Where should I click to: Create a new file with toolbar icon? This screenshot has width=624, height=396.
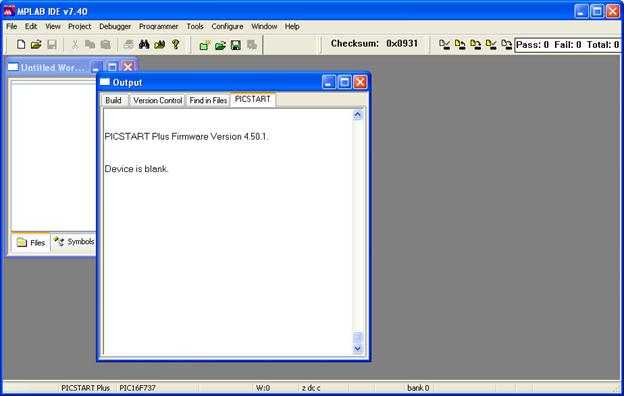point(21,44)
